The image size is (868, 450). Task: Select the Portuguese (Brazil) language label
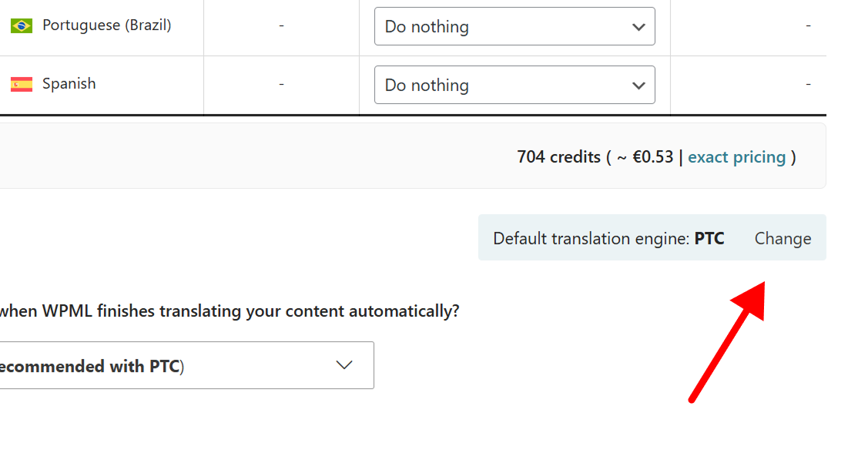click(106, 25)
